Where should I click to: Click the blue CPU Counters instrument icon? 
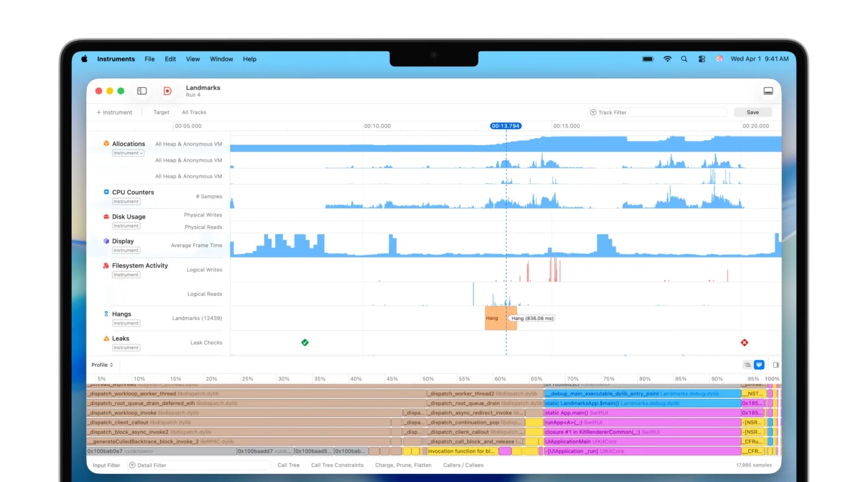tap(106, 192)
